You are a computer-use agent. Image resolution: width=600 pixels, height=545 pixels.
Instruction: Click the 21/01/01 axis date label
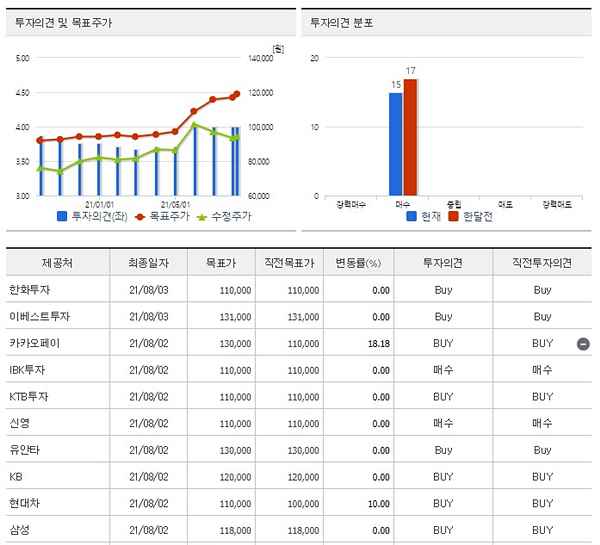click(x=99, y=204)
